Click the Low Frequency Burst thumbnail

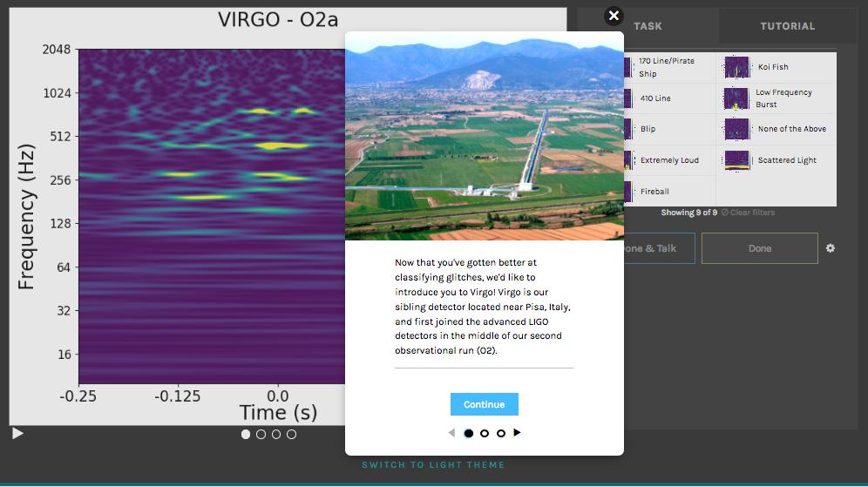point(736,98)
